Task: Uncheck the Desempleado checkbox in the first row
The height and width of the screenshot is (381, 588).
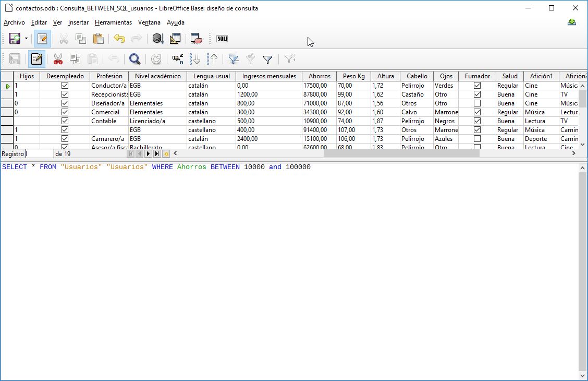Action: tap(65, 85)
